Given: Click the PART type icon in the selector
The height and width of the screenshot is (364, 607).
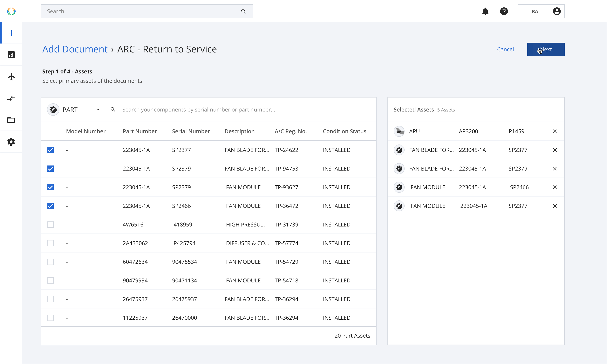Looking at the screenshot, I should click(x=53, y=110).
